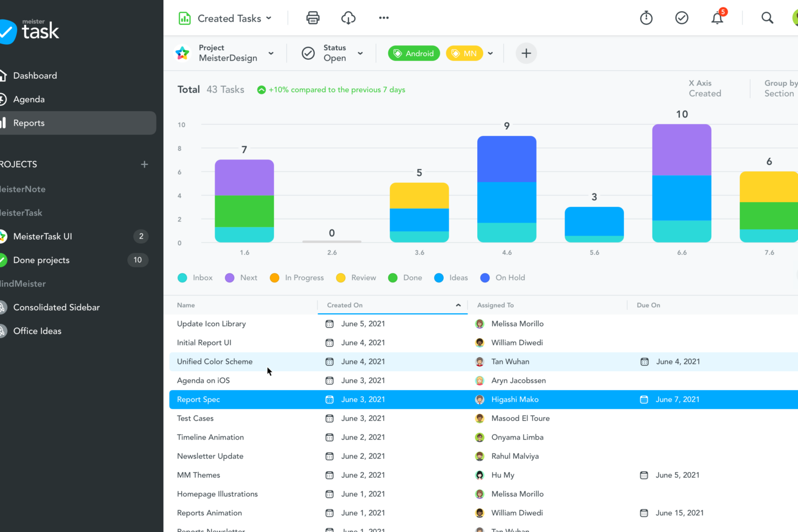The image size is (798, 532).
Task: Click the Android tag filter pill
Action: coord(414,53)
